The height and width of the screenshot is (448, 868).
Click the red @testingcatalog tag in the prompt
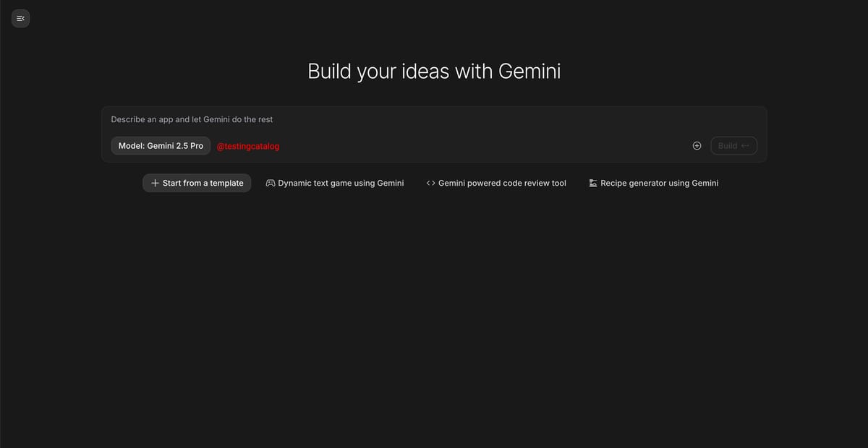[x=247, y=145]
